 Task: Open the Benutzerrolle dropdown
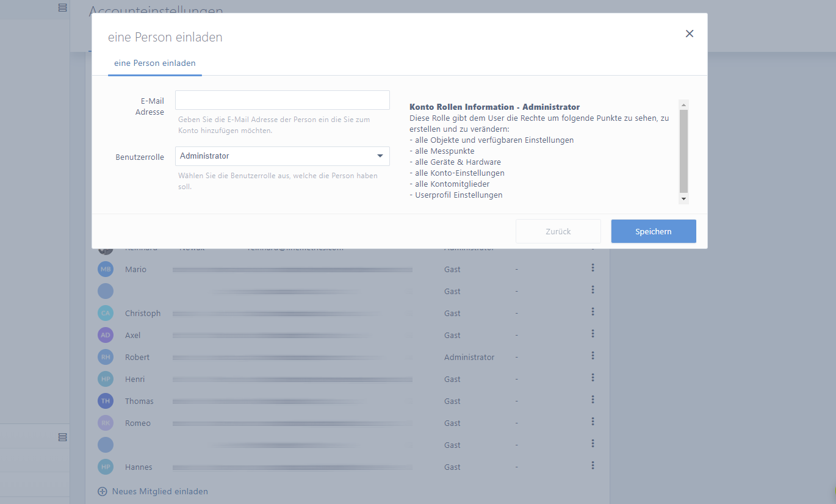[282, 156]
